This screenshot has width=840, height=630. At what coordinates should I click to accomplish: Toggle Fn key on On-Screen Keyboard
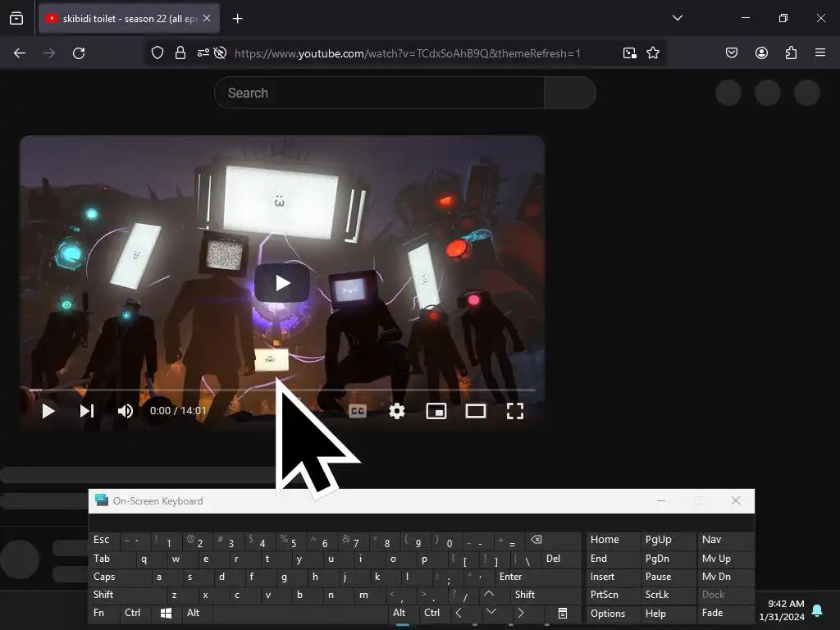(x=104, y=613)
